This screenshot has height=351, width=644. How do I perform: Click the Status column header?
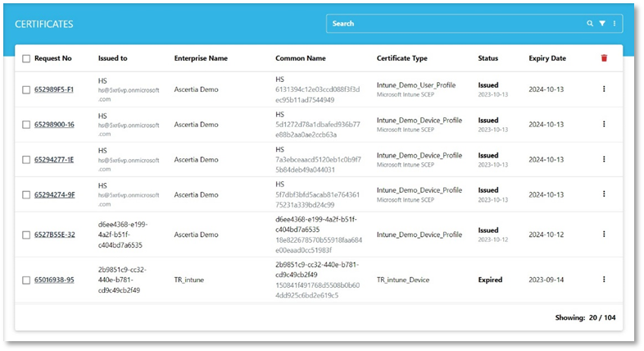(488, 59)
